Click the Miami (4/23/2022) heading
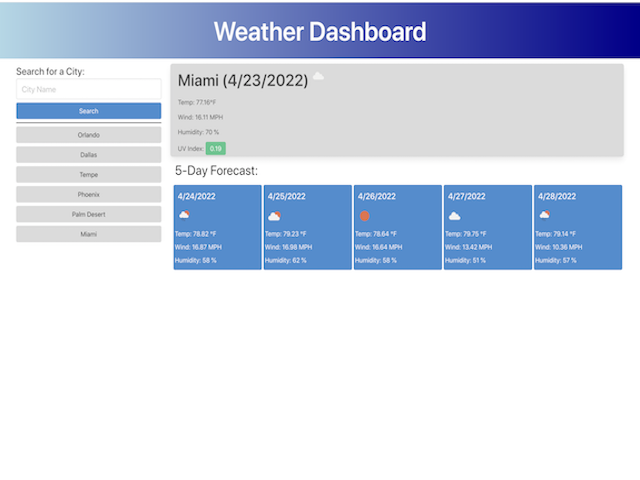The width and height of the screenshot is (640, 480). (x=243, y=80)
